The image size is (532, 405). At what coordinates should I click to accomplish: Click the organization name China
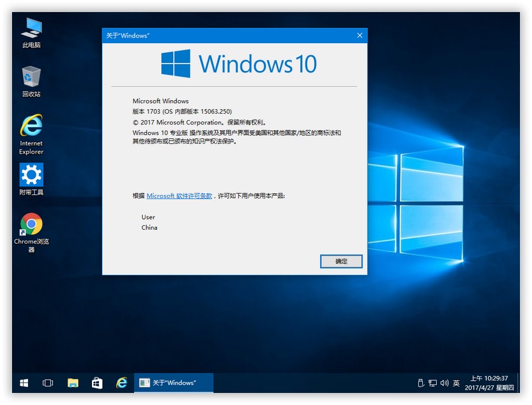[x=149, y=227]
